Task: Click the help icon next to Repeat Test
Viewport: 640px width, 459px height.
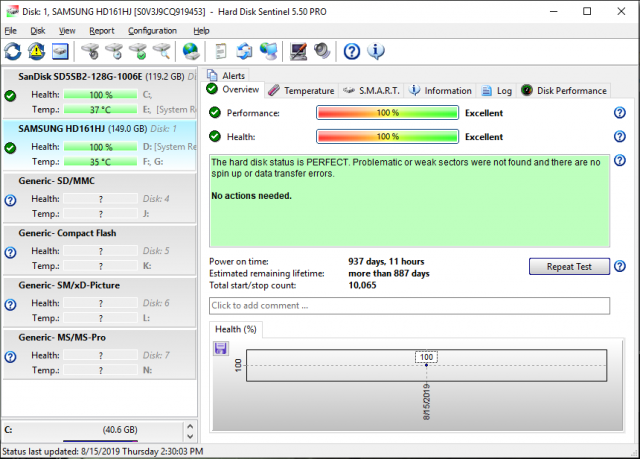Action: click(620, 266)
